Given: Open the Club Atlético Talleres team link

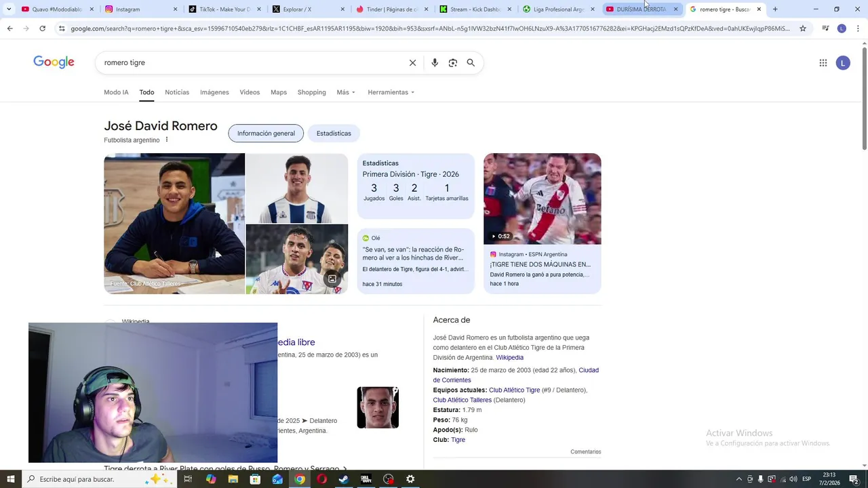Looking at the screenshot, I should [462, 400].
